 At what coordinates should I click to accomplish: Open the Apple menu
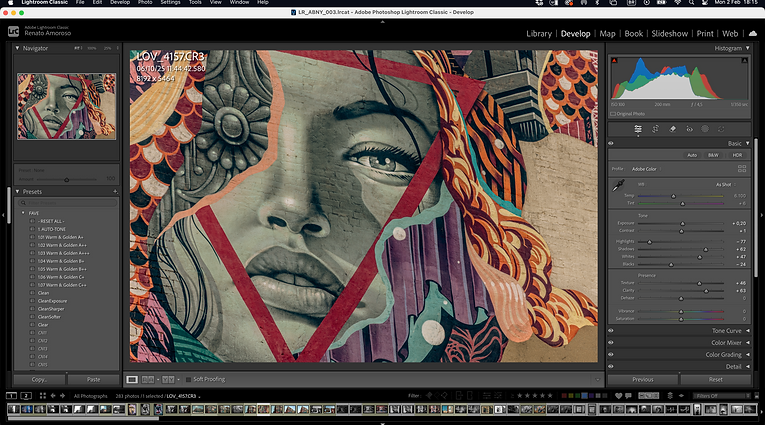pos(10,2)
